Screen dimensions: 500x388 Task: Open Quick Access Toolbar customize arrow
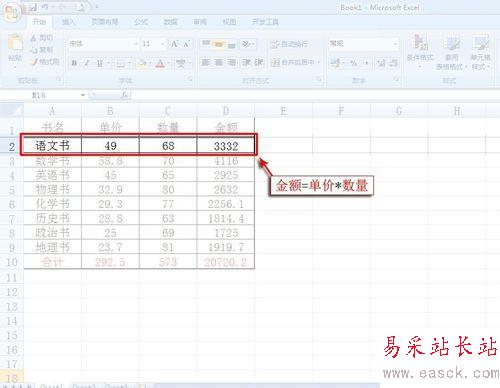pyautogui.click(x=97, y=7)
